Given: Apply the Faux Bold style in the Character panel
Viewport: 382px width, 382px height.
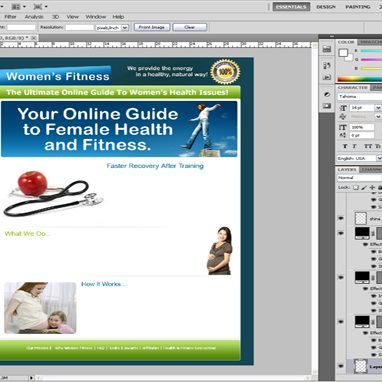Looking at the screenshot, I should [345, 146].
